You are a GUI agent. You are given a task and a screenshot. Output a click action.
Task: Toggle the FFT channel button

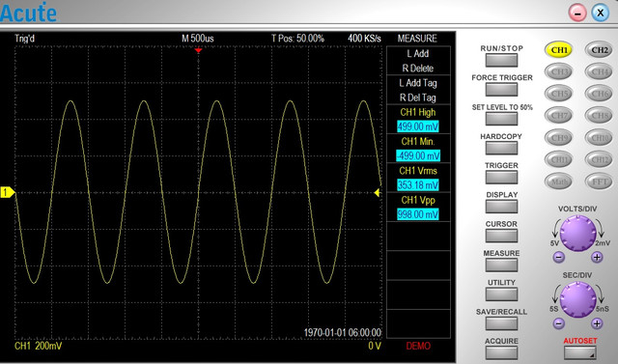pos(599,182)
